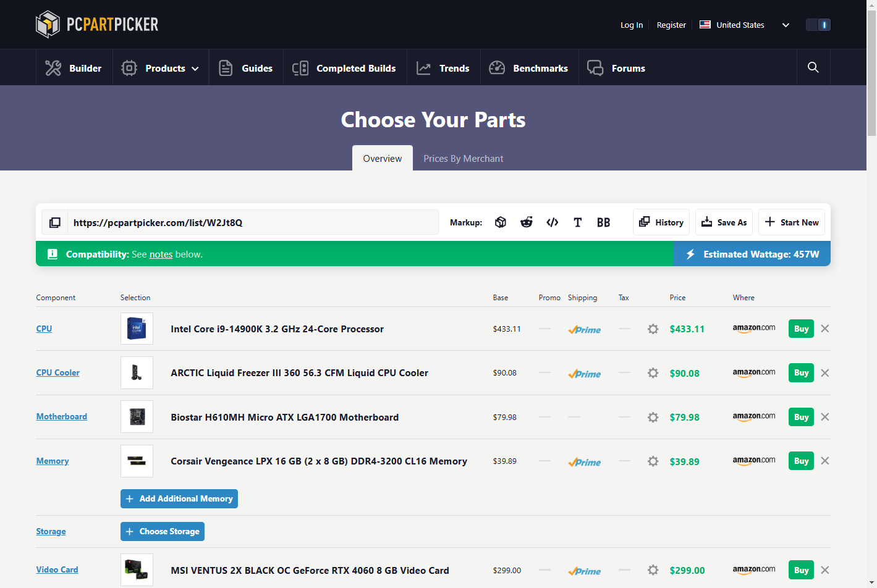
Task: Click Choose Storage
Action: click(x=163, y=531)
